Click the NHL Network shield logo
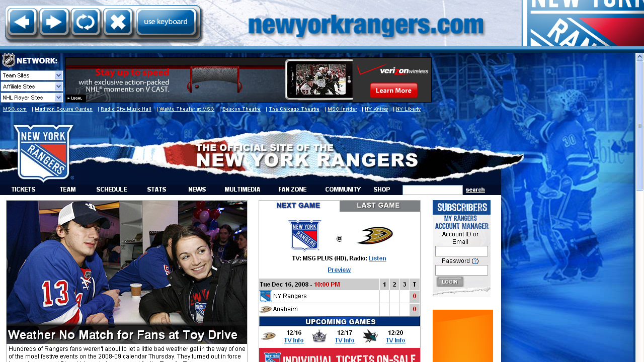Screen dimensions: 644x362 pyautogui.click(x=9, y=60)
